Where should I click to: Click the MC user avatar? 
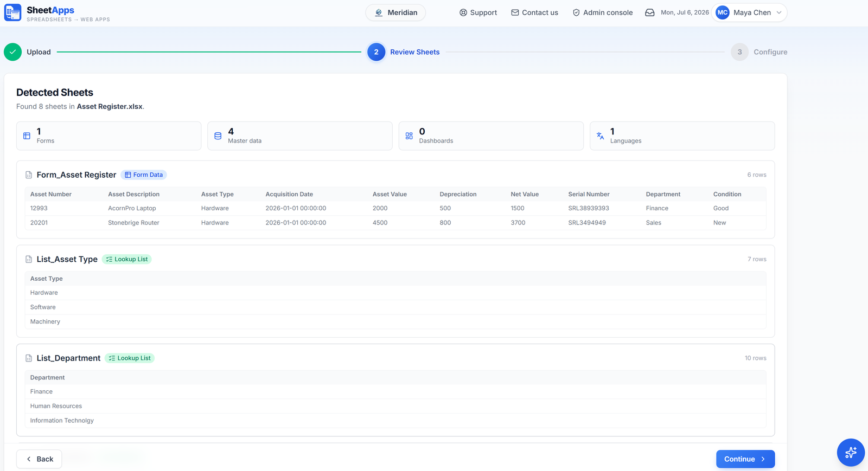point(723,12)
